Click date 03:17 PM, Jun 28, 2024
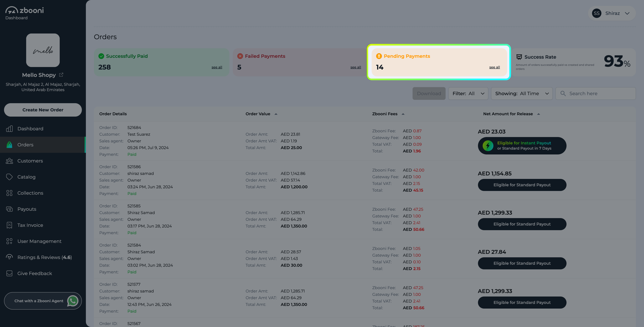644x327 pixels. tap(149, 226)
